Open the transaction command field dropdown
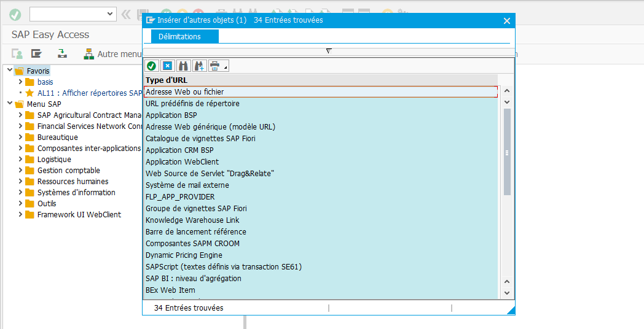Image resolution: width=644 pixels, height=329 pixels. [x=111, y=14]
